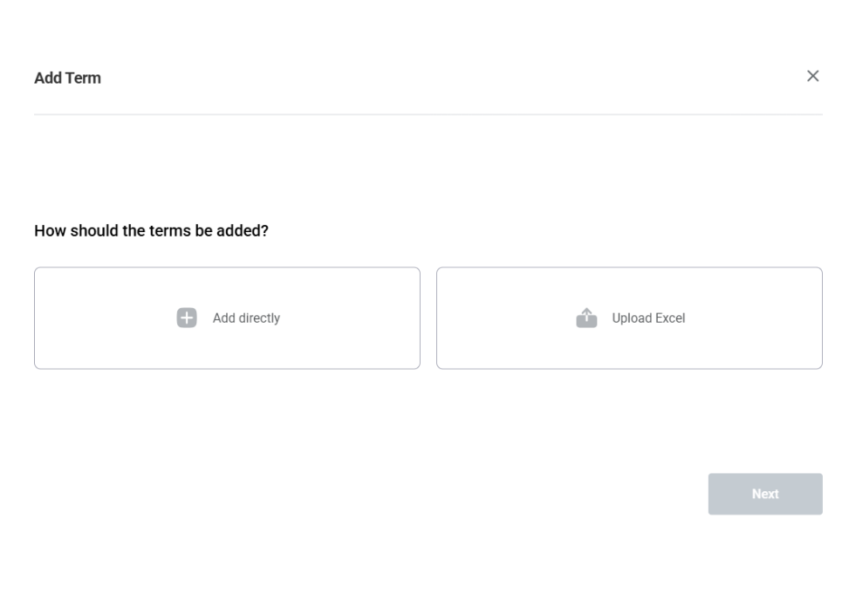Viewport: 849px width, 616px height.
Task: Click the 'How should the terms be added?' heading
Action: [151, 231]
